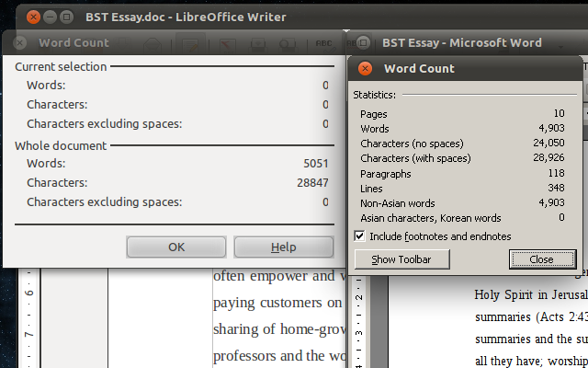The width and height of the screenshot is (588, 368).
Task: Open Help from LibreOffice Word Count dialog
Action: point(284,247)
